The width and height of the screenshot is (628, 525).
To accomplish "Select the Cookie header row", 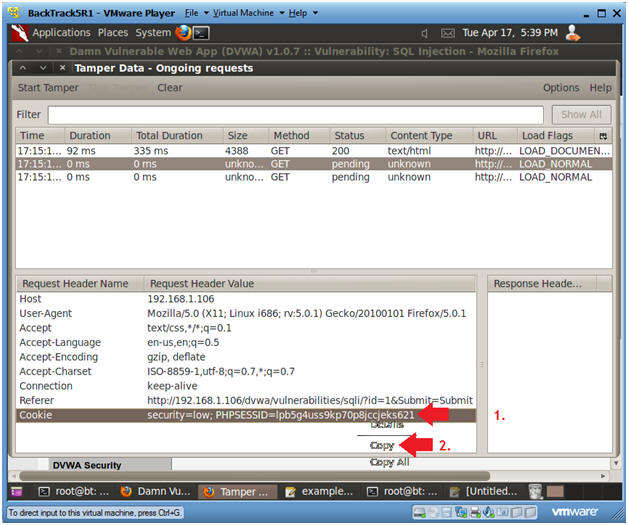I will coord(246,415).
